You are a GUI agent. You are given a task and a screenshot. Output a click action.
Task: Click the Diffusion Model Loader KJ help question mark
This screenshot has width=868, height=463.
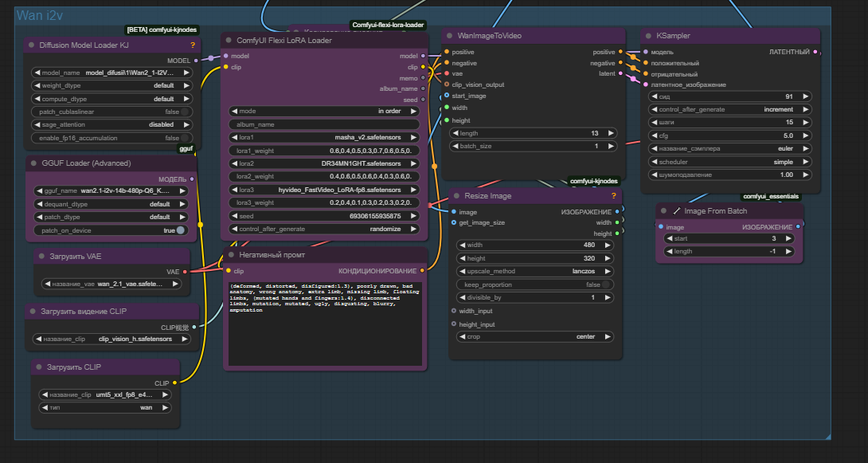[x=193, y=45]
